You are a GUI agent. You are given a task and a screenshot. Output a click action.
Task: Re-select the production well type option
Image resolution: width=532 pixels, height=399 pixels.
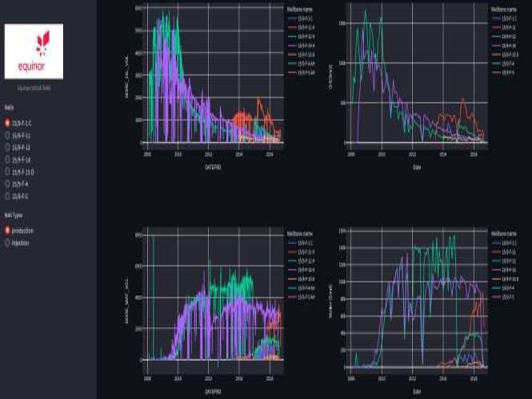click(x=7, y=230)
